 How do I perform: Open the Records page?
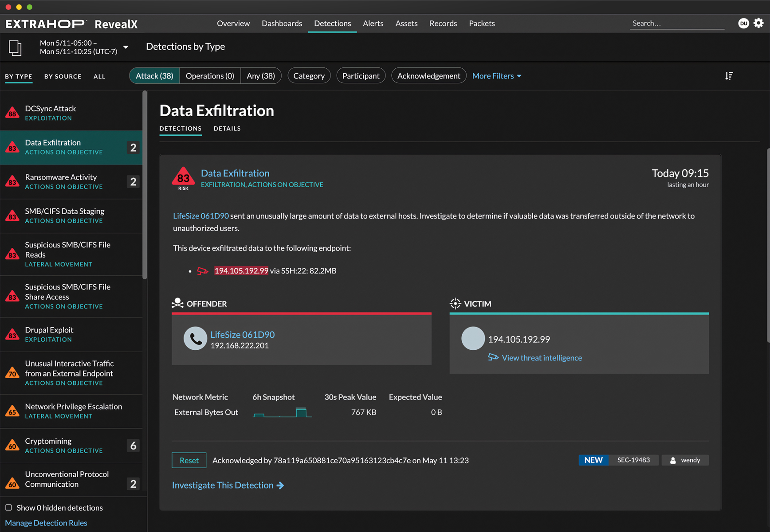click(x=443, y=23)
